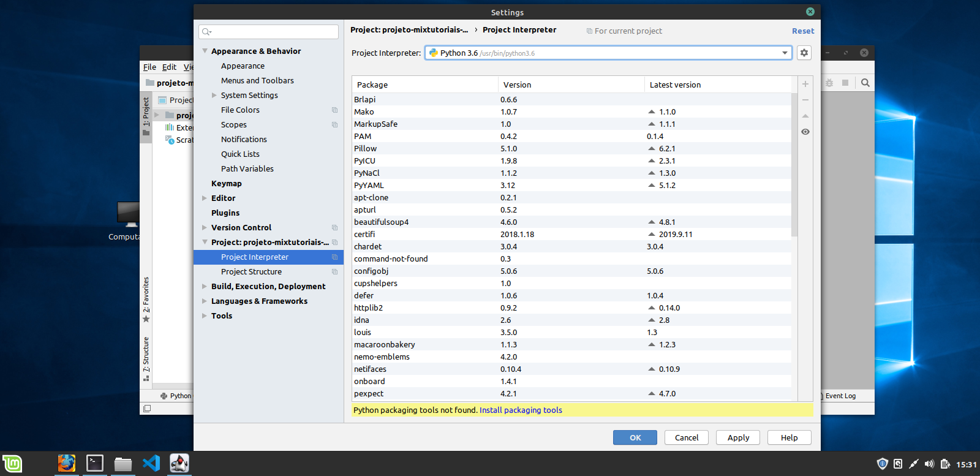
Task: Open the Terminal from the taskbar
Action: (x=95, y=463)
